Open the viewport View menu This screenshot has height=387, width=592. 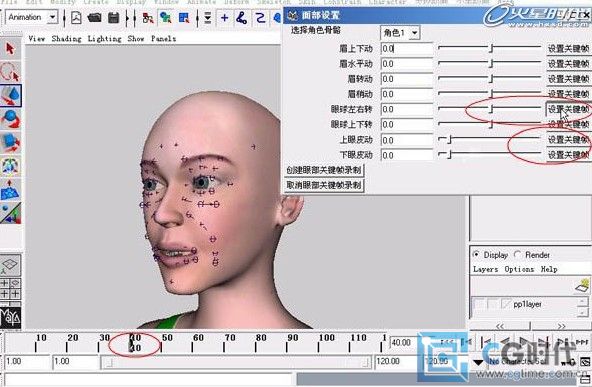coord(36,39)
